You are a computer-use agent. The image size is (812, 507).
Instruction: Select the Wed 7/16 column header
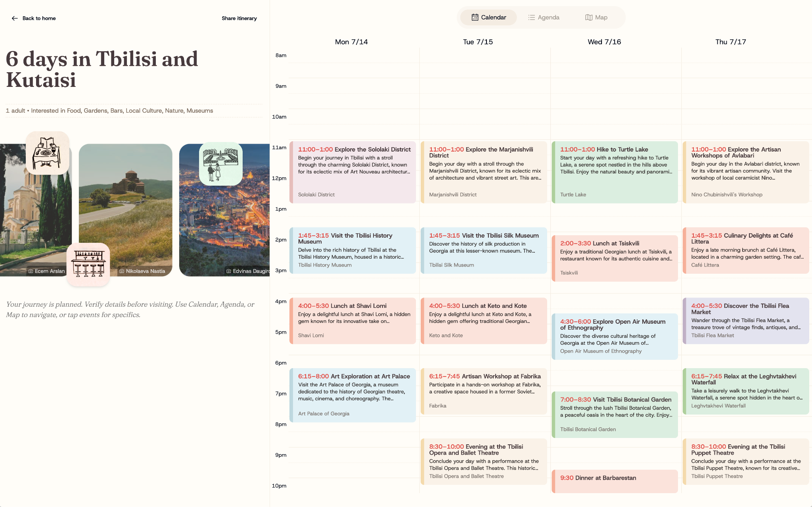(x=604, y=42)
